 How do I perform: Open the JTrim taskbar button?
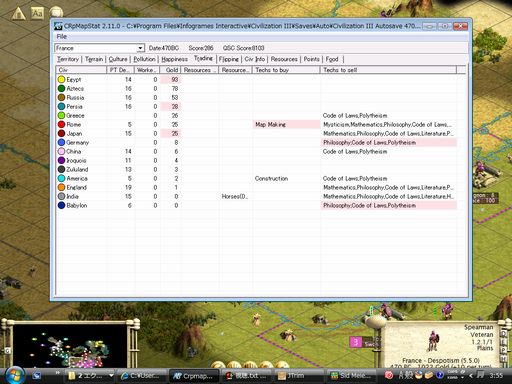[298, 376]
